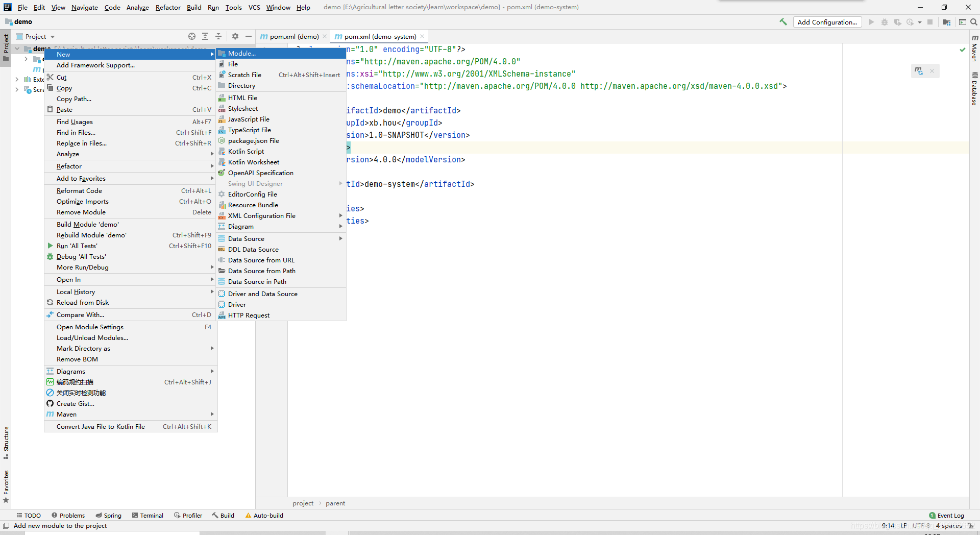Open Project Structure icon in toolbar
The height and width of the screenshot is (535, 980).
tap(947, 22)
